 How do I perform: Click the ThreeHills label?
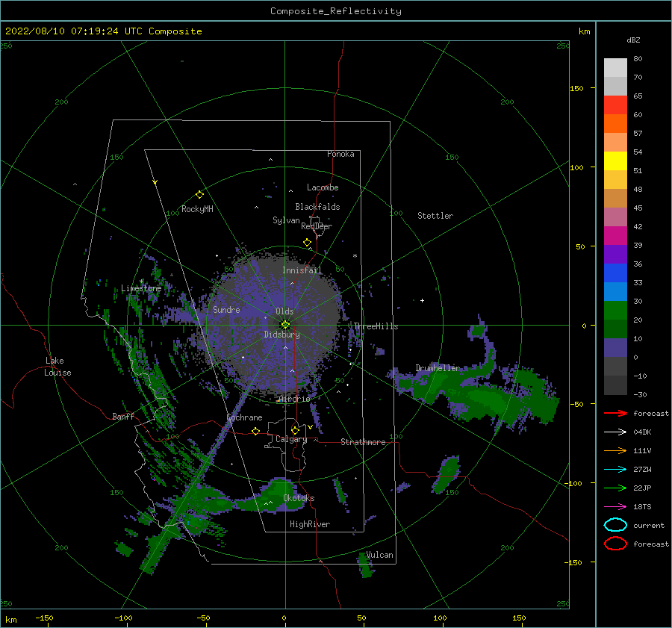376,326
